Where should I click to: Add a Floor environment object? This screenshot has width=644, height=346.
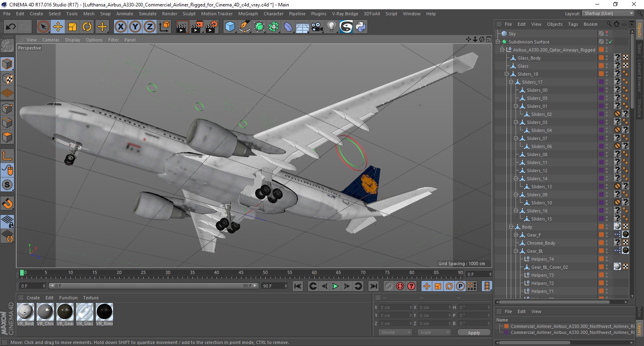tap(302, 27)
